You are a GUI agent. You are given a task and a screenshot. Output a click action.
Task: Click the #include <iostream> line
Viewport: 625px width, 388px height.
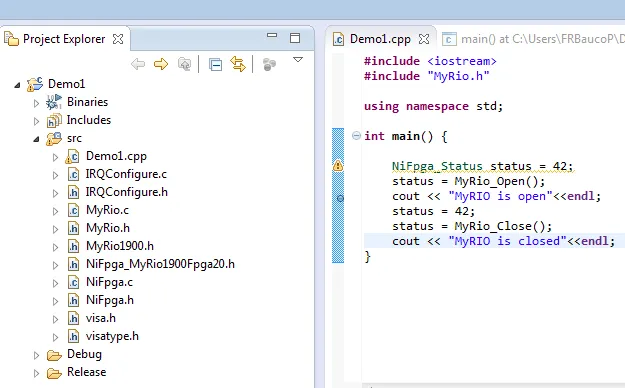click(x=430, y=61)
